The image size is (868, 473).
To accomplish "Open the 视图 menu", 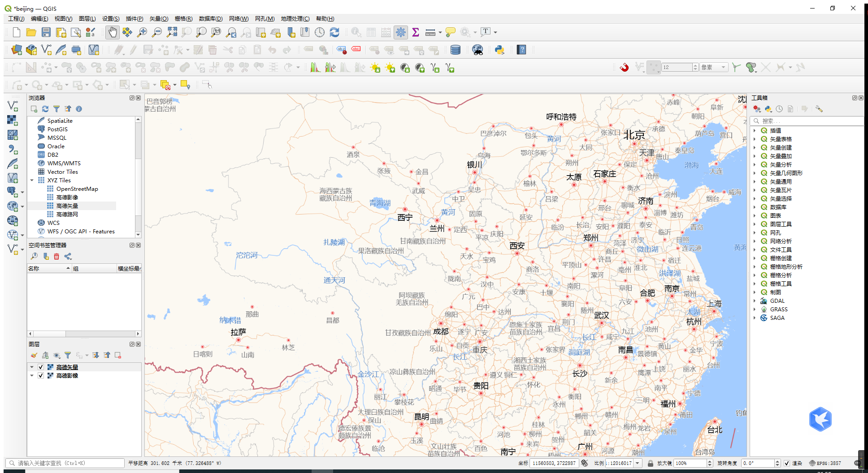I will click(x=63, y=18).
